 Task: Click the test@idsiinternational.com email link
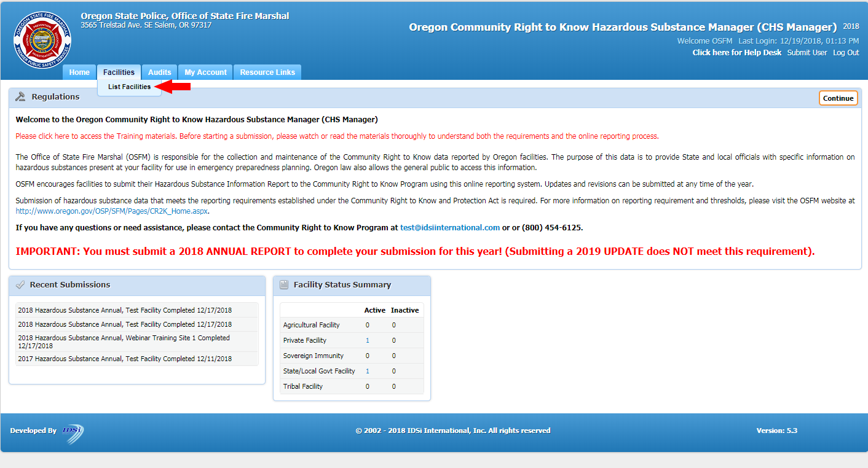tap(450, 227)
